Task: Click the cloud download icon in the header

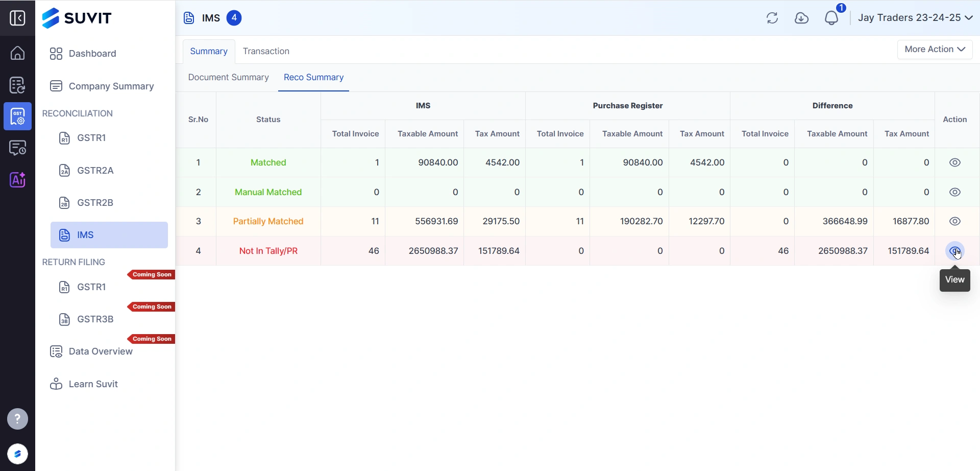Action: tap(801, 18)
